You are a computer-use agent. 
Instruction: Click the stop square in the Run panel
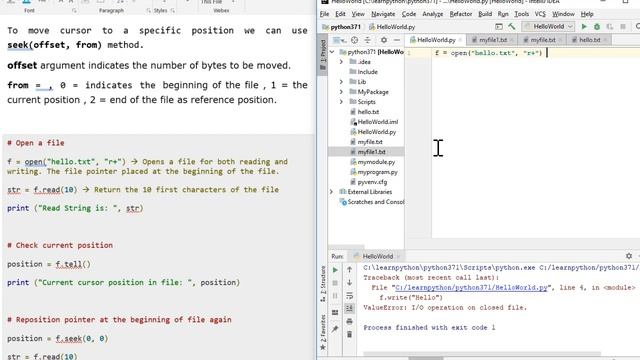click(335, 283)
